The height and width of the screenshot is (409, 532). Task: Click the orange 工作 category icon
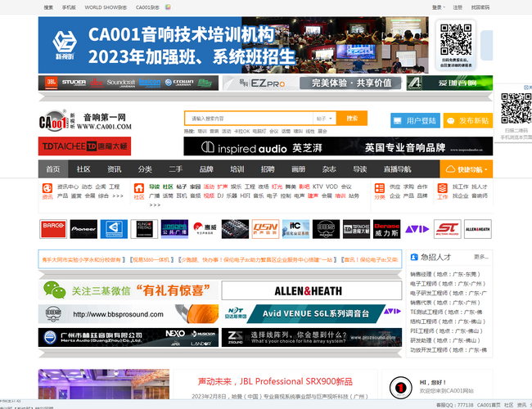click(x=442, y=191)
